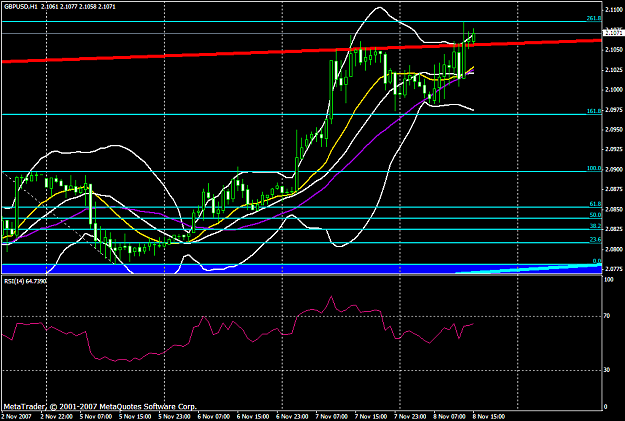Click the 5 Nov 23:00 time label

[x=174, y=417]
